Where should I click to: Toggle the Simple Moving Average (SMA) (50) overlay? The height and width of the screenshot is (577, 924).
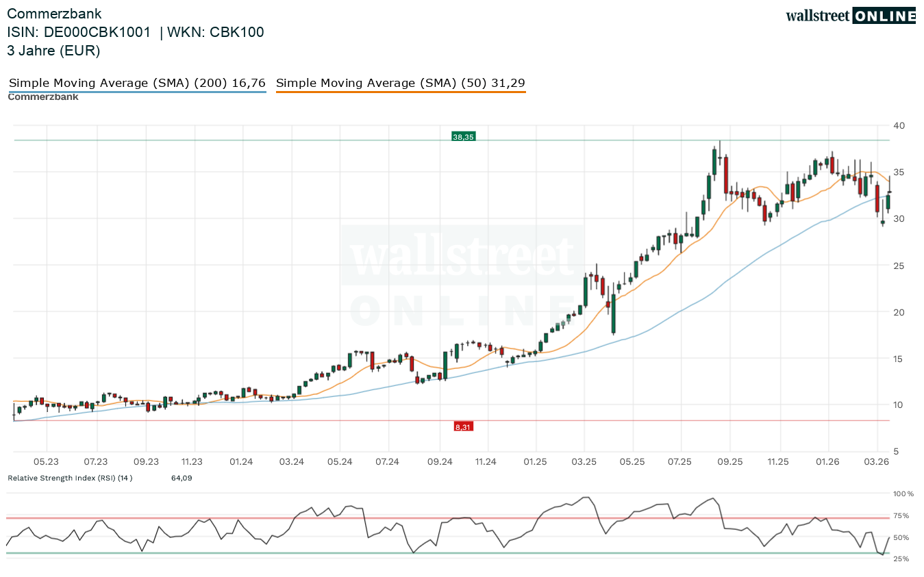pyautogui.click(x=400, y=82)
